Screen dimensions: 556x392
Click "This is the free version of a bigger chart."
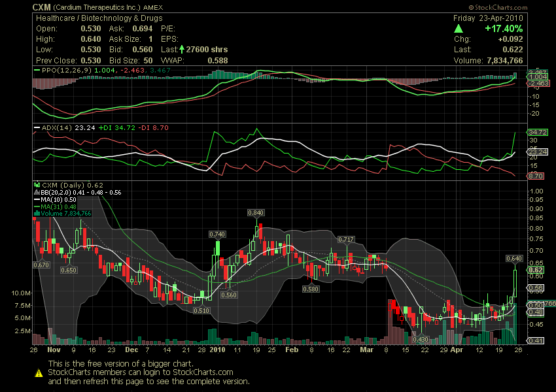coord(121,364)
